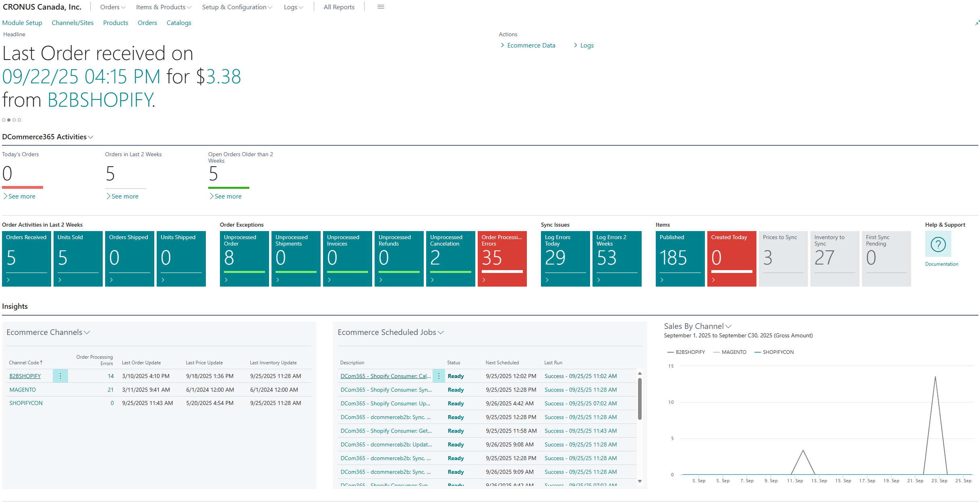The width and height of the screenshot is (980, 502).
Task: Select the fourth headline carousel dot
Action: tap(19, 120)
